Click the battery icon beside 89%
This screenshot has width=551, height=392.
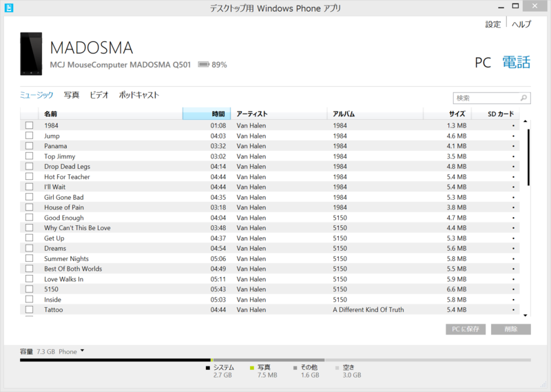point(203,64)
